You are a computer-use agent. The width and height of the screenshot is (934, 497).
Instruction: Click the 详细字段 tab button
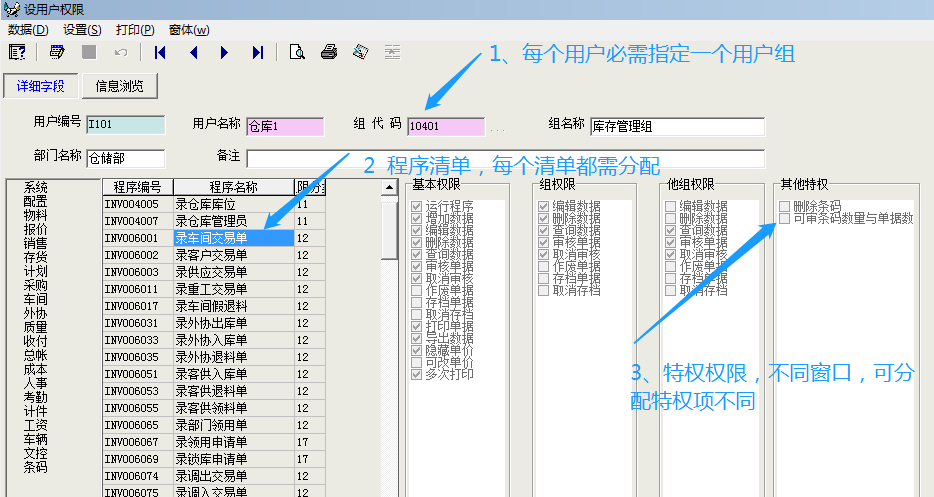(x=41, y=86)
